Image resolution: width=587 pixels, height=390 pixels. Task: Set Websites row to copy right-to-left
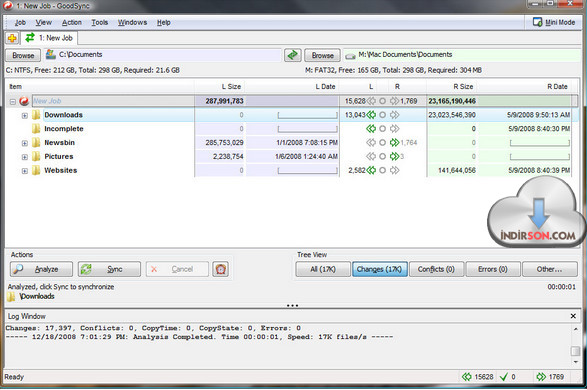point(371,170)
